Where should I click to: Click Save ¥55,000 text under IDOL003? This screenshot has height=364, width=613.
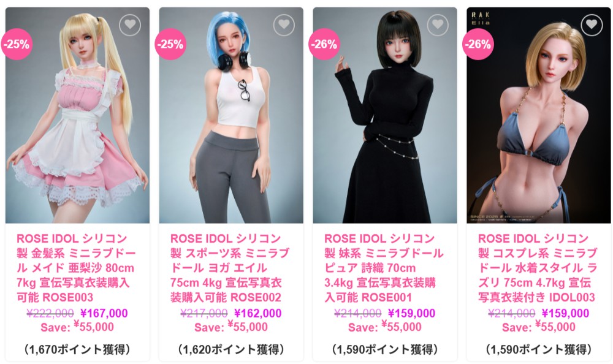click(x=538, y=327)
